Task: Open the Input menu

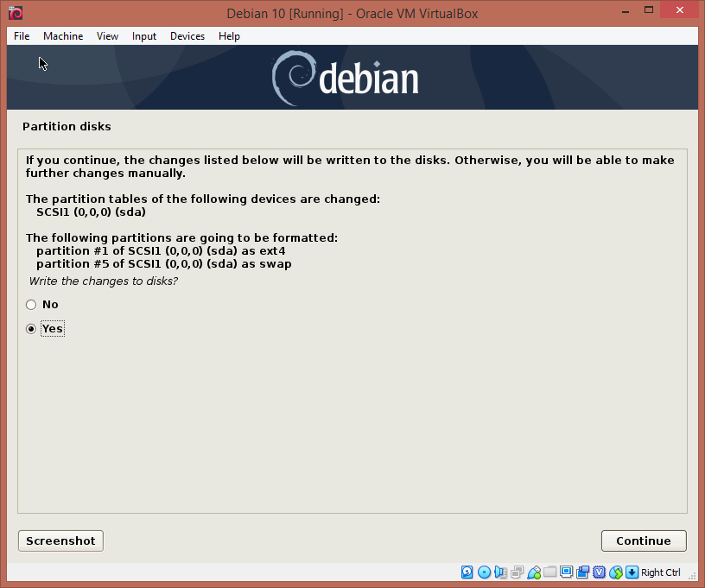Action: pyautogui.click(x=144, y=36)
